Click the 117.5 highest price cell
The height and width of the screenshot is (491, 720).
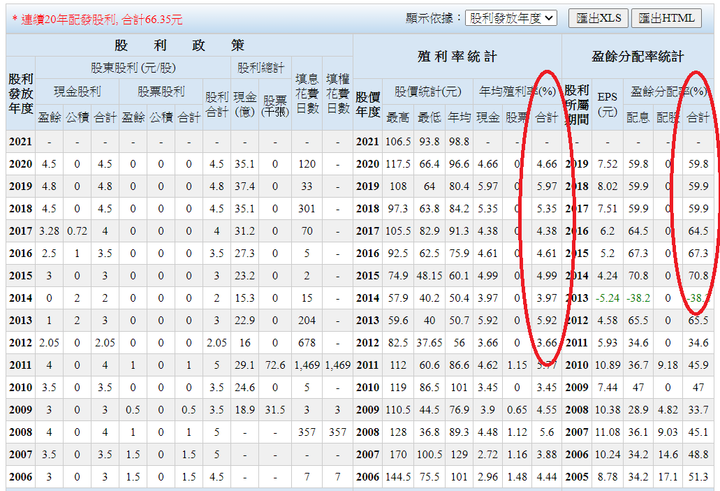[398, 164]
